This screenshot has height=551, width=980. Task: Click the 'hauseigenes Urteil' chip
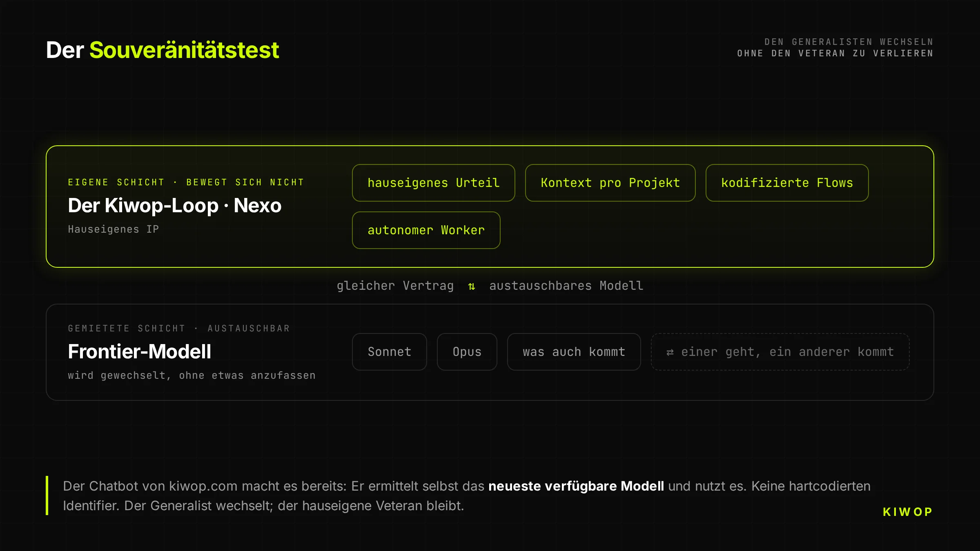click(x=433, y=183)
